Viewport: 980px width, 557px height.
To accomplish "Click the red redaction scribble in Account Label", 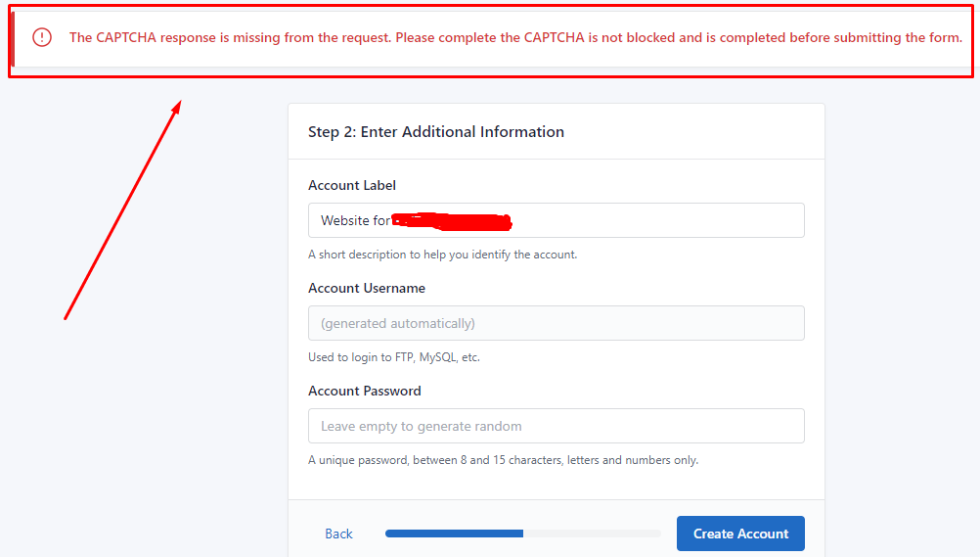I will pyautogui.click(x=454, y=220).
